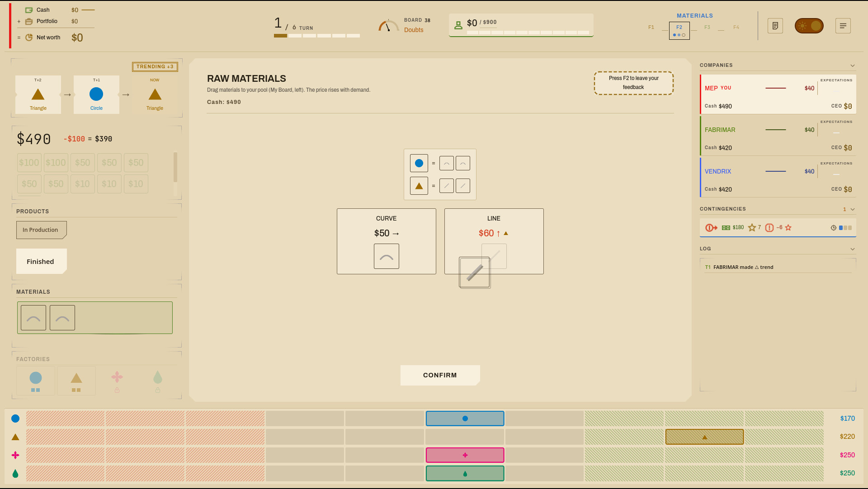Viewport: 868px width, 489px height.
Task: Collapse the Companies panel chevron
Action: pyautogui.click(x=852, y=66)
